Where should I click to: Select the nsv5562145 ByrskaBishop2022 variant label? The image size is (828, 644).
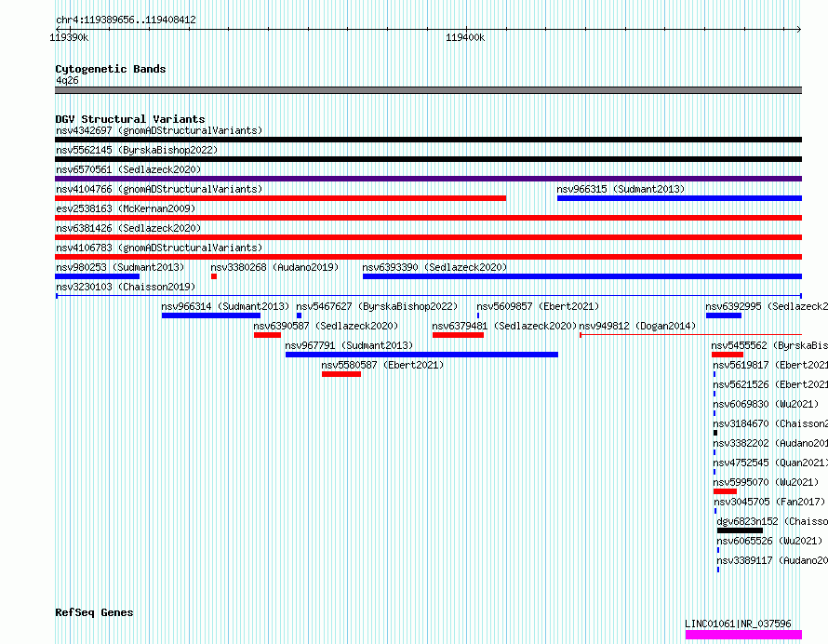137,150
